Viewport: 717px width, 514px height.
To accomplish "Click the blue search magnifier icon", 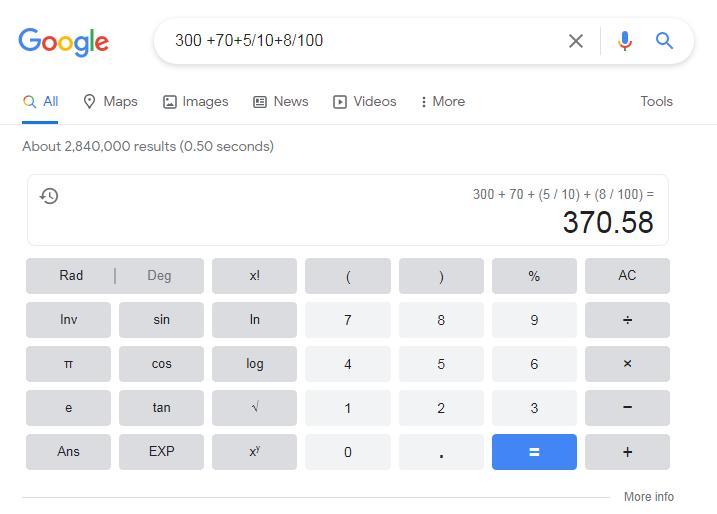I will 664,41.
